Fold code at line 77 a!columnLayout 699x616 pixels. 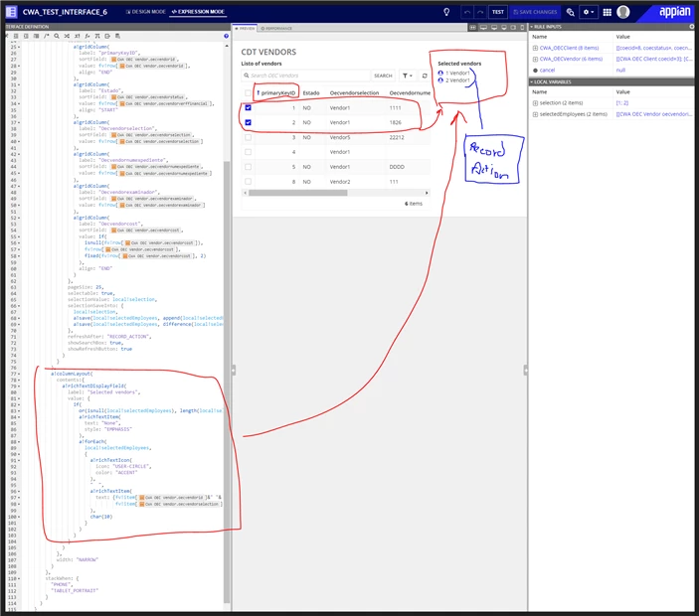[18, 374]
